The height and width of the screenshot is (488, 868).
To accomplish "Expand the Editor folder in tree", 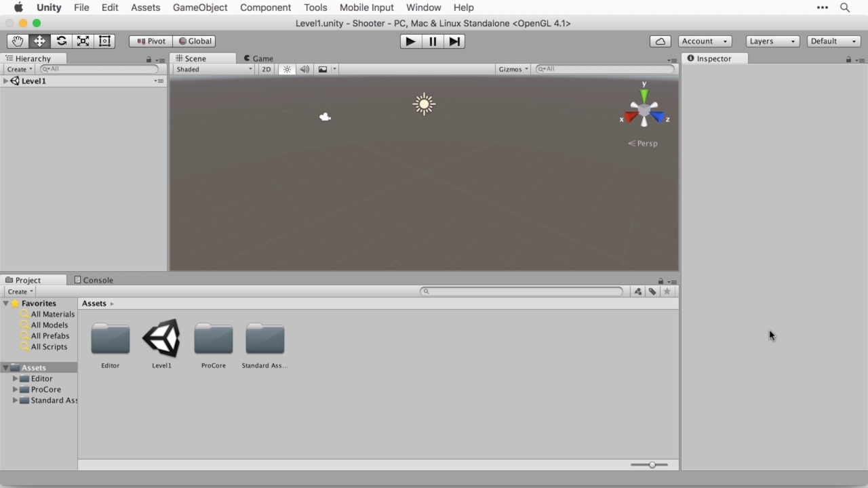I will (15, 379).
